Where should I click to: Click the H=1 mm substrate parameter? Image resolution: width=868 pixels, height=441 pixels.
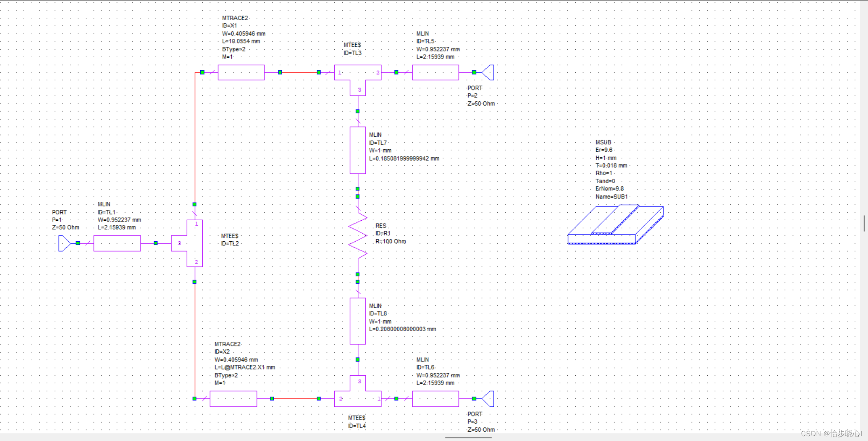point(606,158)
